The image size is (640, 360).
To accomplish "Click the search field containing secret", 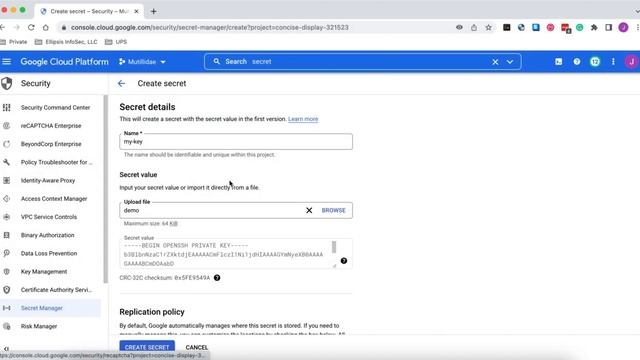I will 362,62.
